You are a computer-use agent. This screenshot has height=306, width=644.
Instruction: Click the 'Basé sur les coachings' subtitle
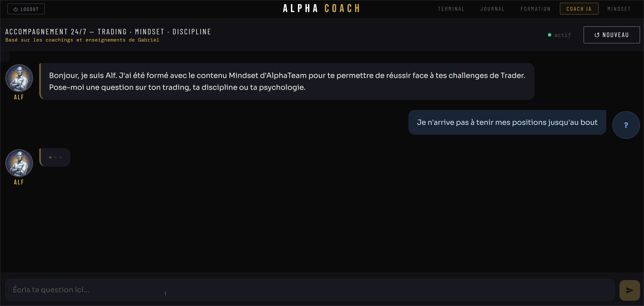click(x=82, y=40)
